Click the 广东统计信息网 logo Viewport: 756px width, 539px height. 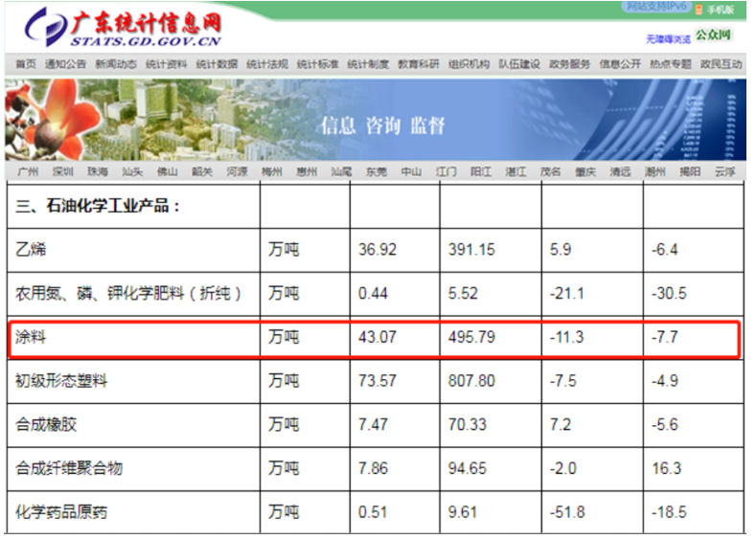point(124,28)
